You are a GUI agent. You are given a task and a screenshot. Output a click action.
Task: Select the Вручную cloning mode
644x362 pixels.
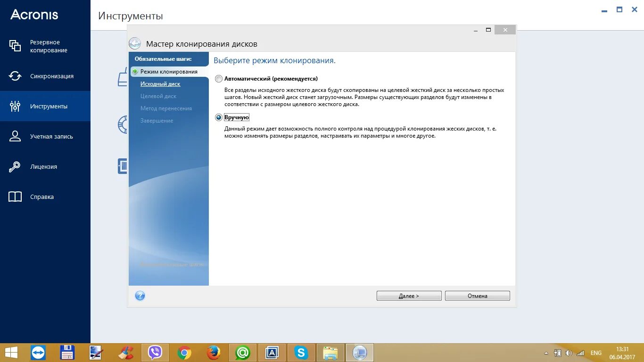[218, 117]
